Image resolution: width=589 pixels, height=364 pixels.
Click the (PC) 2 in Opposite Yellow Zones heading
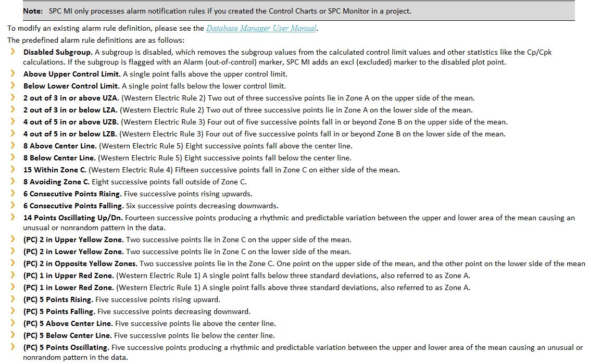click(x=80, y=263)
